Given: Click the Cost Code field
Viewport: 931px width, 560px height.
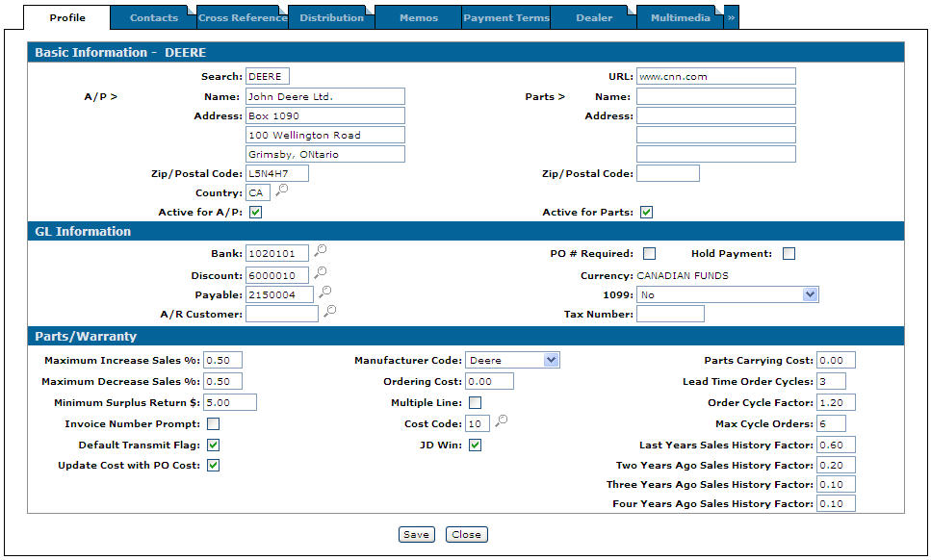Looking at the screenshot, I should tap(478, 423).
